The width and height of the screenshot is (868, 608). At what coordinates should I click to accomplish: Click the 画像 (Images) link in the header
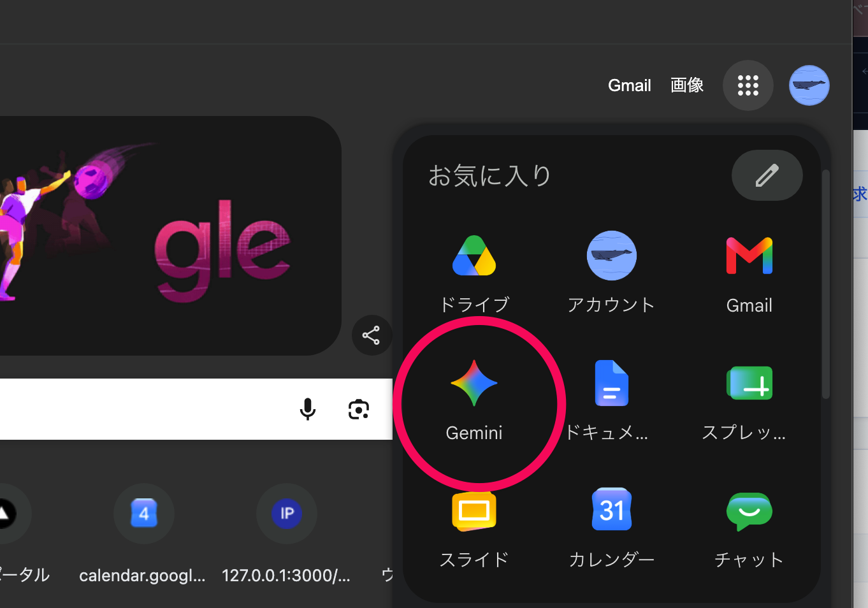point(687,85)
